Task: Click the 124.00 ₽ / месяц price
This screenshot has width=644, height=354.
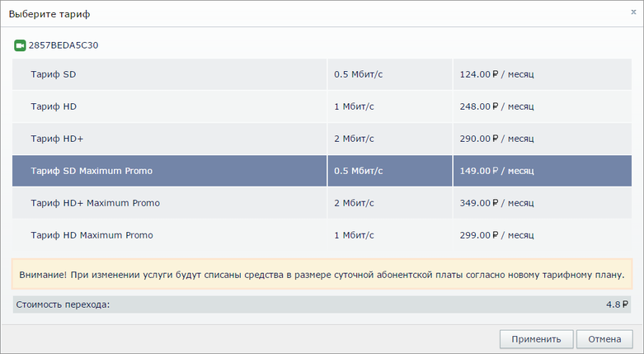Action: point(497,74)
